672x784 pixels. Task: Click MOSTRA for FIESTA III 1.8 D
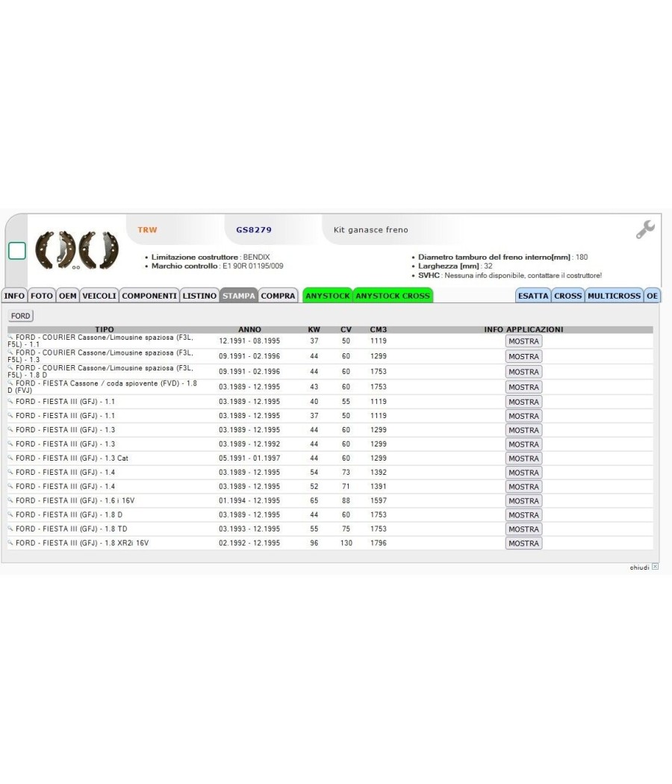[x=523, y=514]
